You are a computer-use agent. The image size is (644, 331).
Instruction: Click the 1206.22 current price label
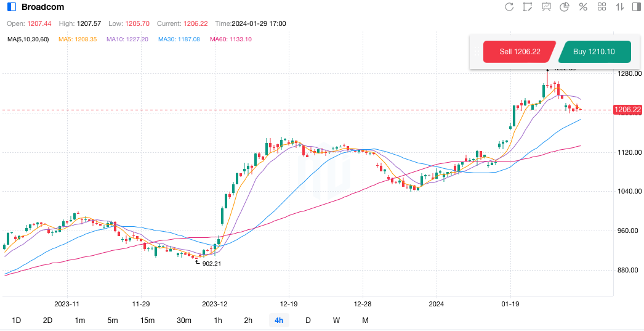627,110
